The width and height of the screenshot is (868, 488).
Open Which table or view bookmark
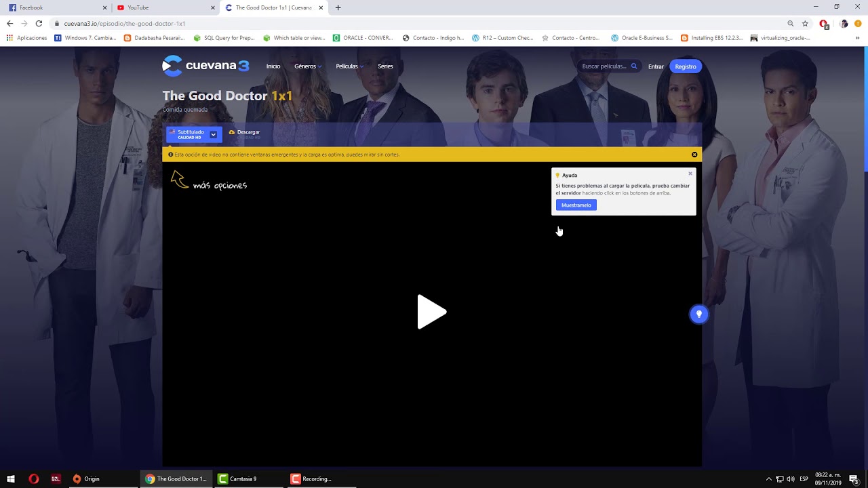tap(294, 38)
